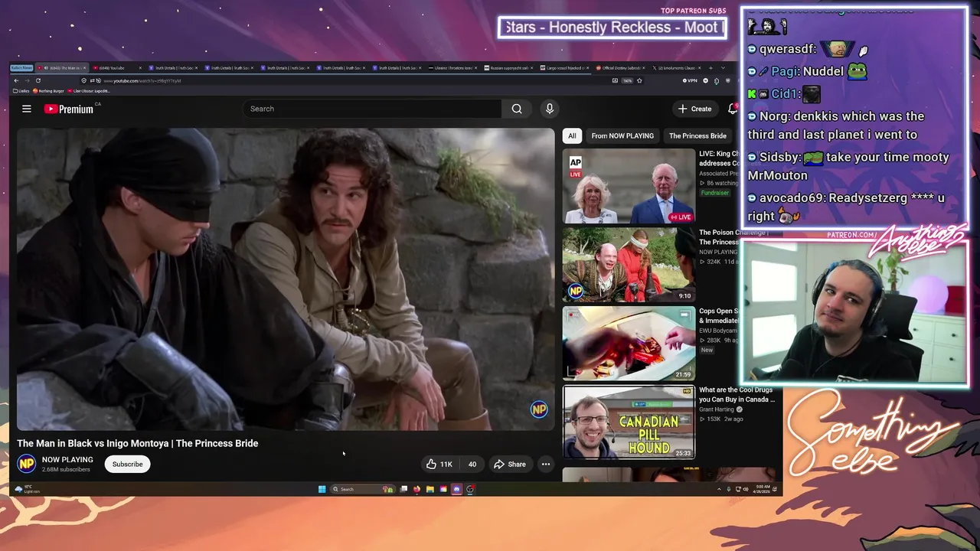The image size is (980, 551).
Task: Toggle the browser VPN button
Action: tap(689, 80)
